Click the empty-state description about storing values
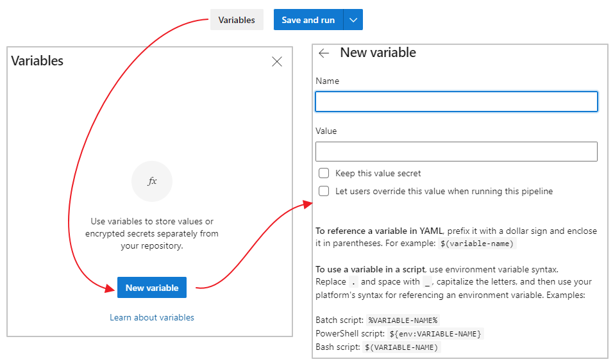 point(152,233)
